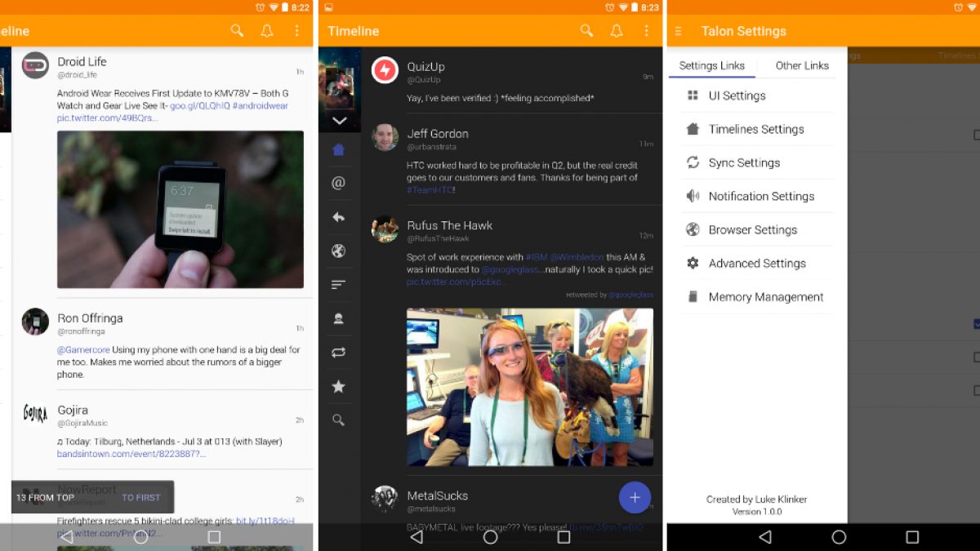The image size is (980, 551).
Task: Expand the chevron under the profile banner
Action: pyautogui.click(x=339, y=121)
